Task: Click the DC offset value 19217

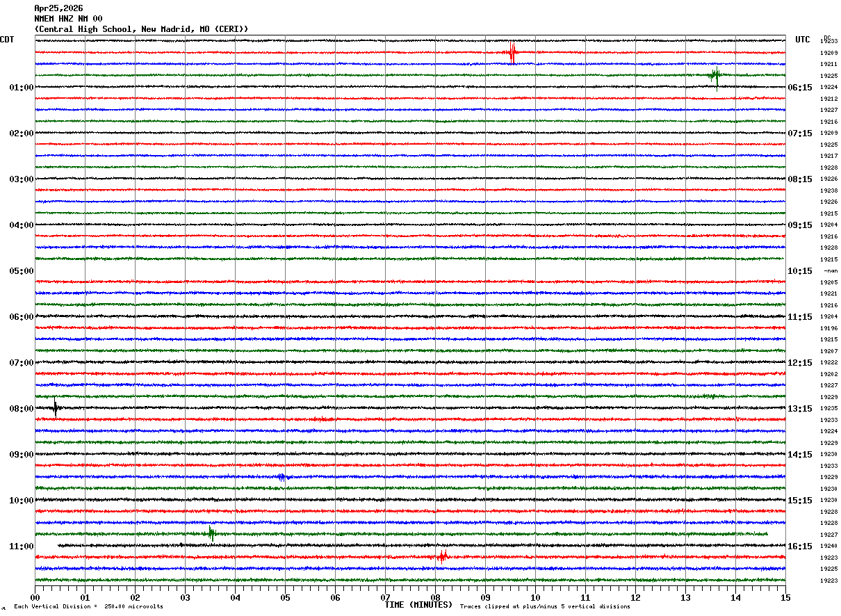Action: click(829, 156)
